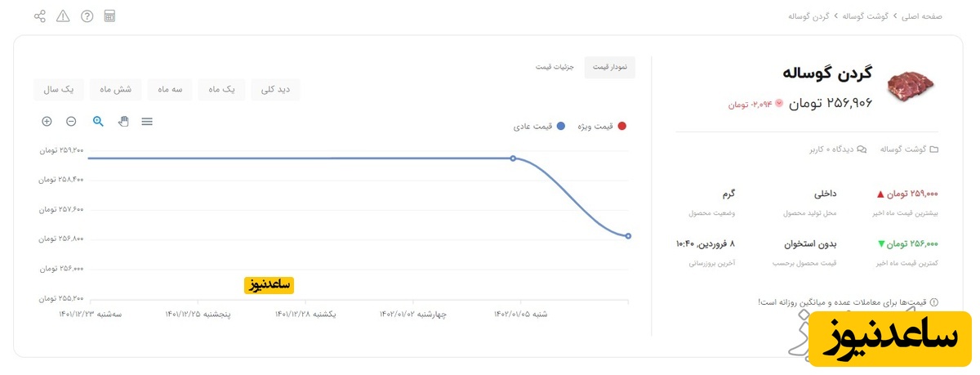Click the last data point on chart
The height and width of the screenshot is (375, 980).
pos(628,236)
